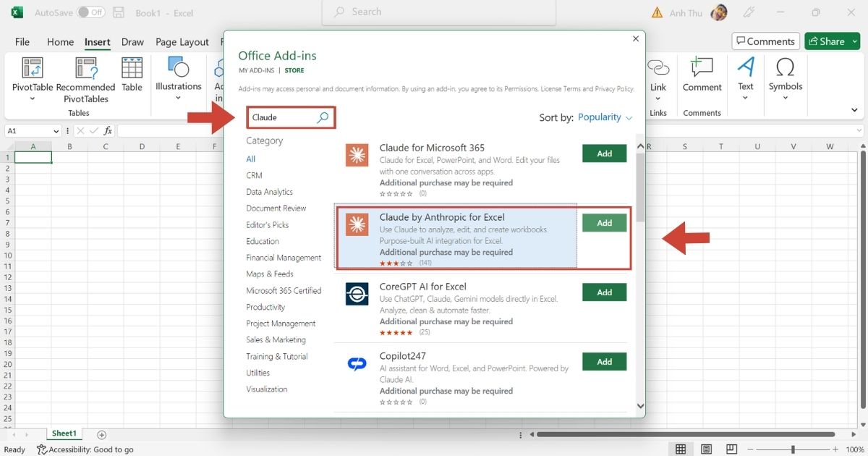
Task: Collapse the ribbon with chevron
Action: (x=854, y=110)
